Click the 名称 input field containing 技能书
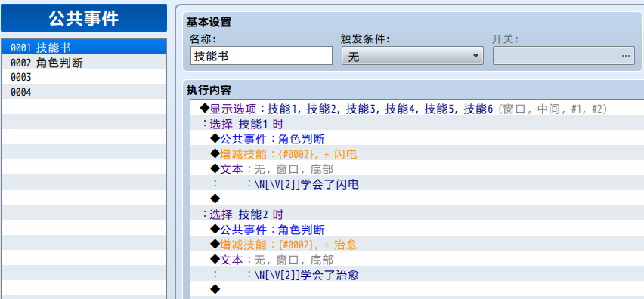 pyautogui.click(x=262, y=56)
